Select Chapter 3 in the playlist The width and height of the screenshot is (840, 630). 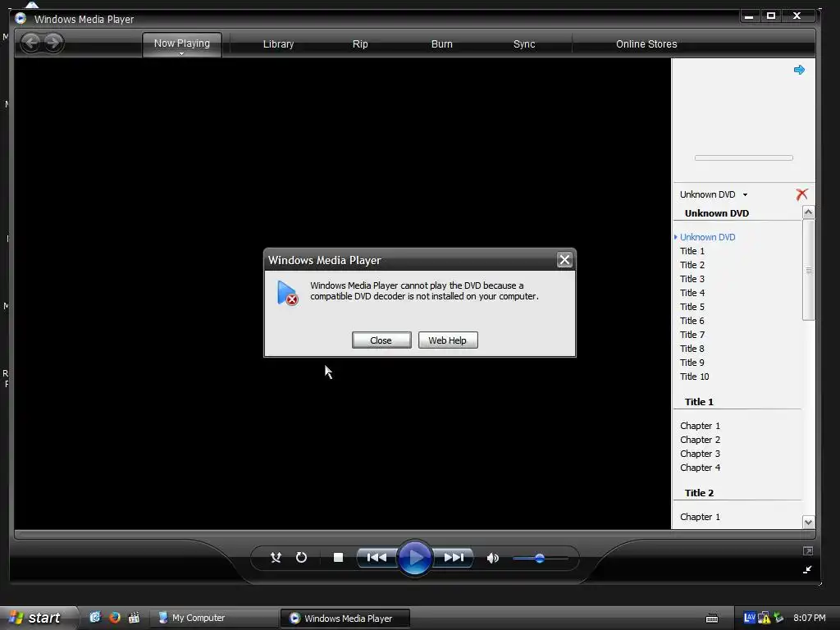[700, 453]
